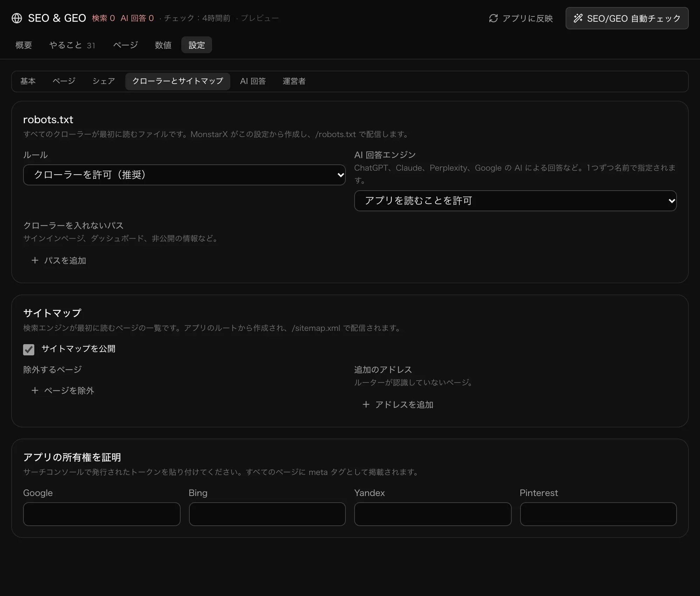Click the plus icon next to パスを追加
Screen dimensions: 700x596
35,260
